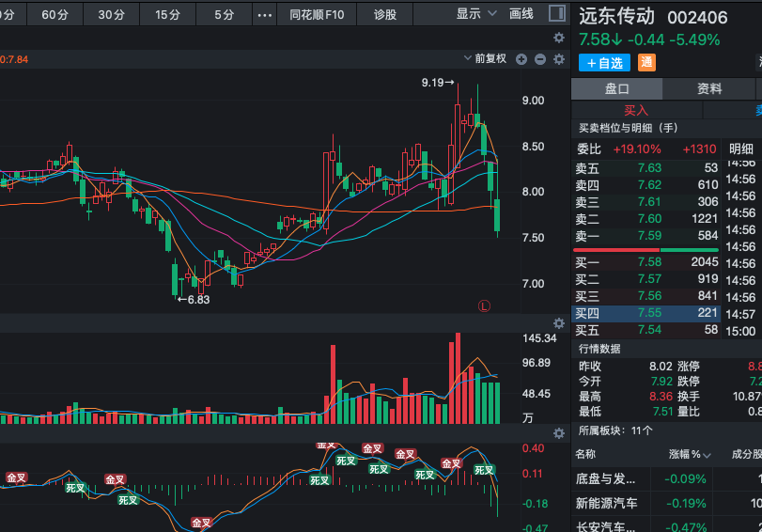Viewport: 762px width, 532px height.
Task: Click 昨收 8.02 value
Action: point(661,367)
